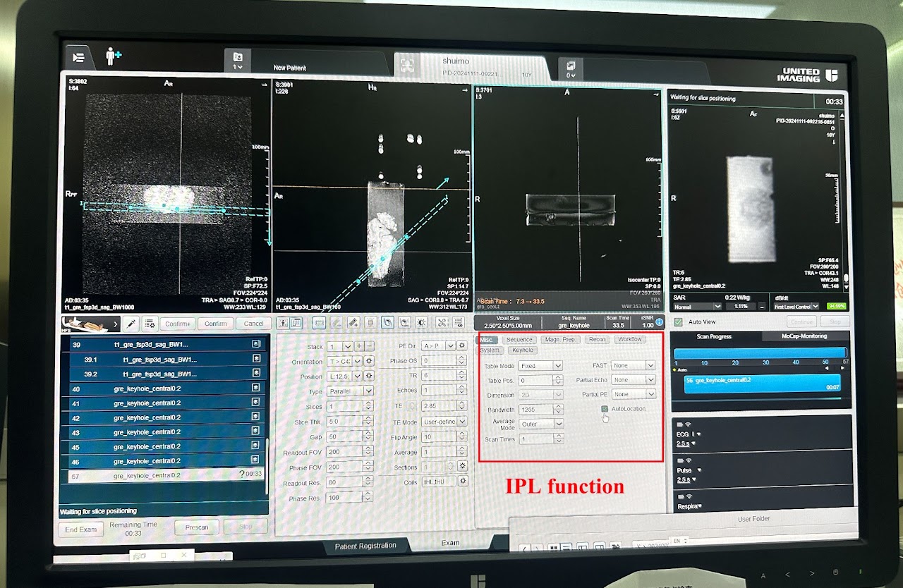
Task: Click the Cancel button
Action: pyautogui.click(x=253, y=324)
